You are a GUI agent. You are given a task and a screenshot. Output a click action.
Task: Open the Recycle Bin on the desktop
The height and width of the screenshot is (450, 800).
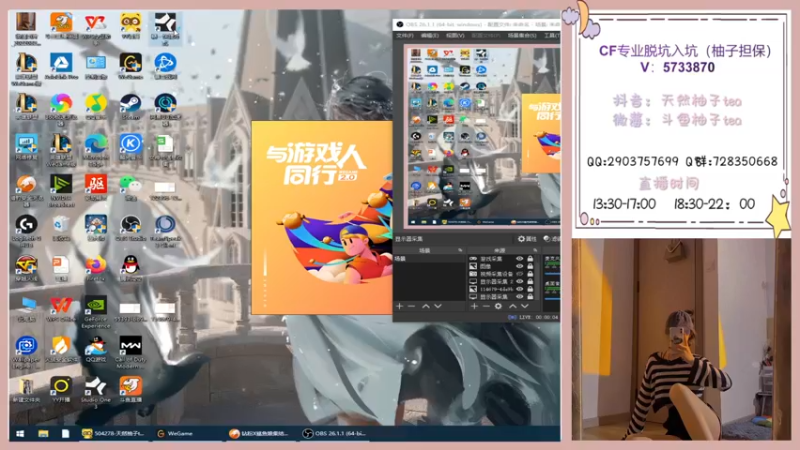61,227
